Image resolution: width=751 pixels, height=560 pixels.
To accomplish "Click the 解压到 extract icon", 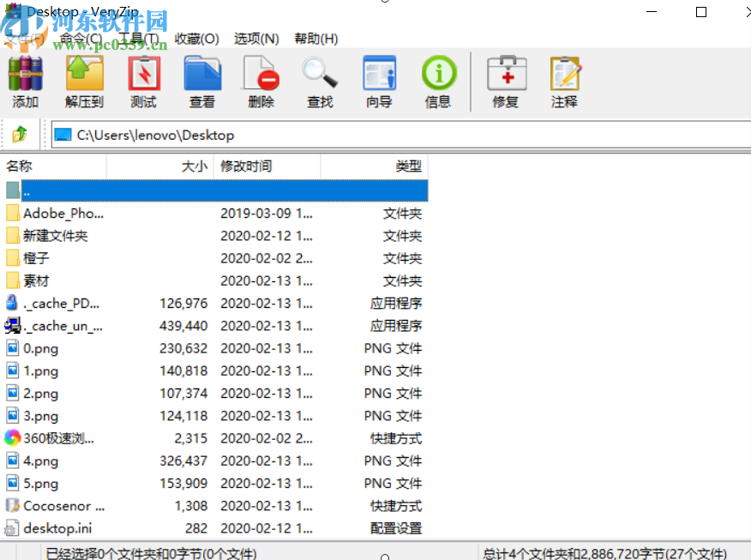I will coord(83,77).
